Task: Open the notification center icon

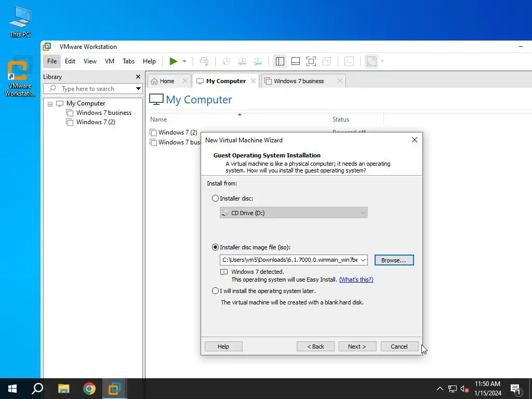Action: click(515, 389)
